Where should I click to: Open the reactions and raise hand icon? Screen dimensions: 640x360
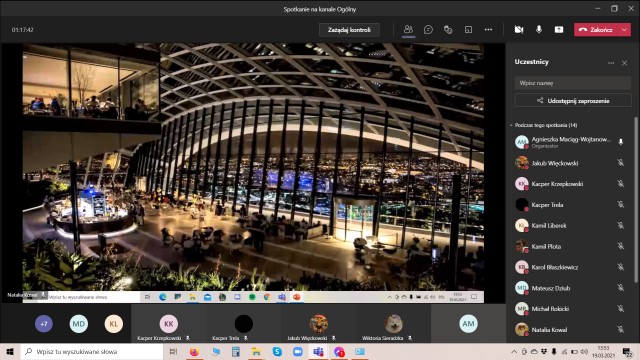tap(448, 29)
